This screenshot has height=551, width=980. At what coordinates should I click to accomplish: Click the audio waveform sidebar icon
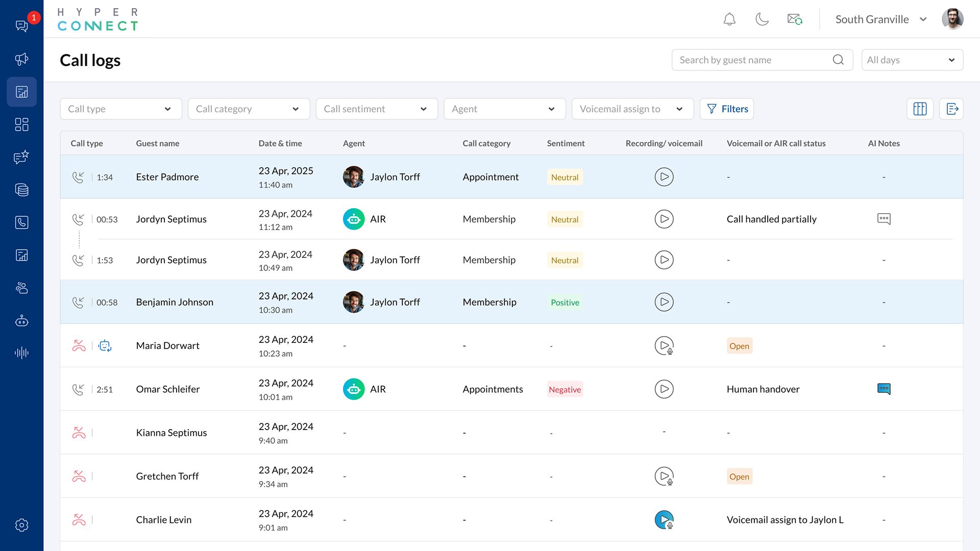(x=21, y=353)
